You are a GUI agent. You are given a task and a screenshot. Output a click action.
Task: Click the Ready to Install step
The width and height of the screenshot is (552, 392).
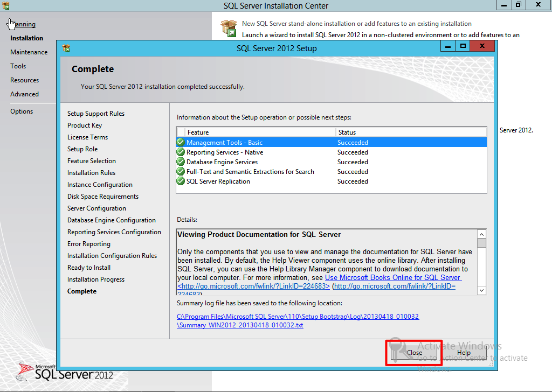coord(89,268)
